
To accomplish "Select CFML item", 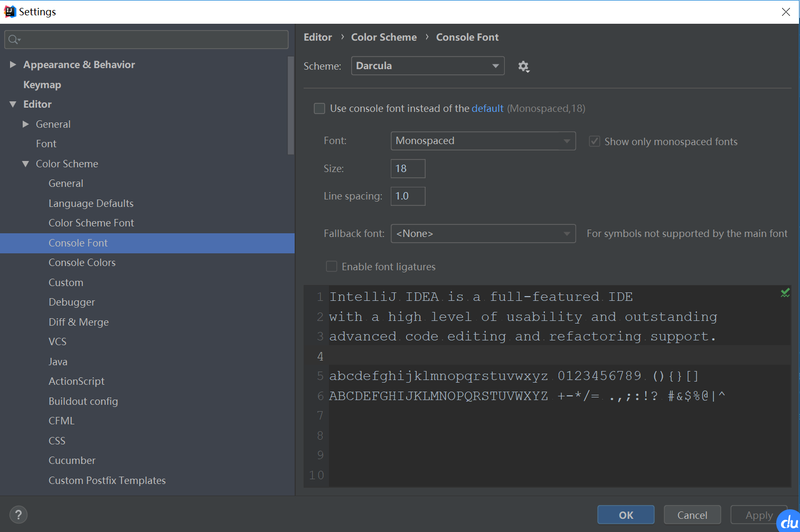I will click(x=62, y=421).
